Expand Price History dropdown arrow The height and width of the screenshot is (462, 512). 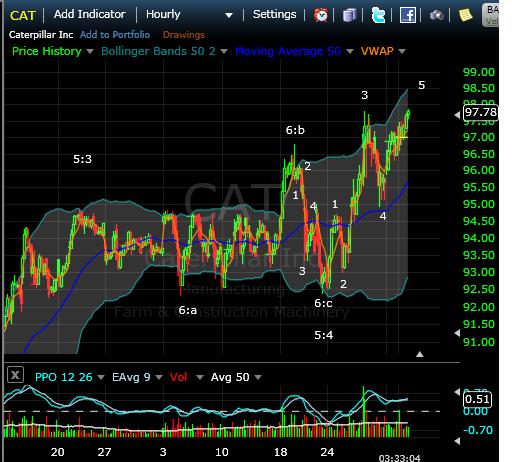90,51
